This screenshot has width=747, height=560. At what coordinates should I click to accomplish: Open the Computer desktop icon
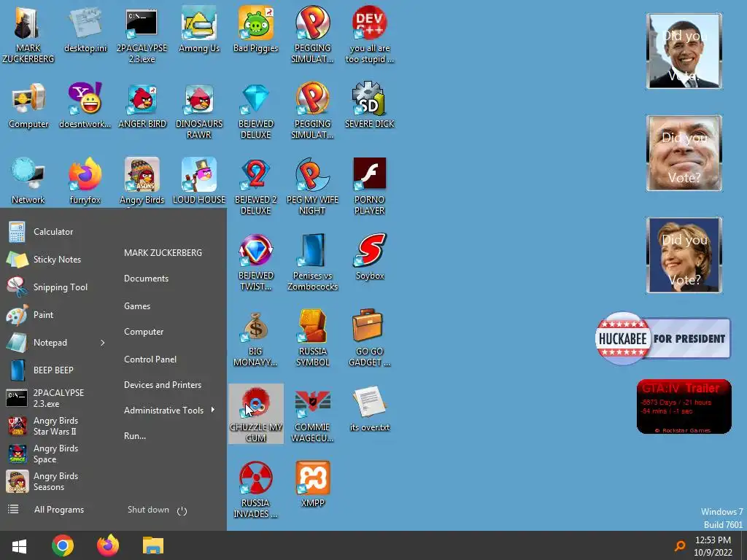tap(28, 106)
